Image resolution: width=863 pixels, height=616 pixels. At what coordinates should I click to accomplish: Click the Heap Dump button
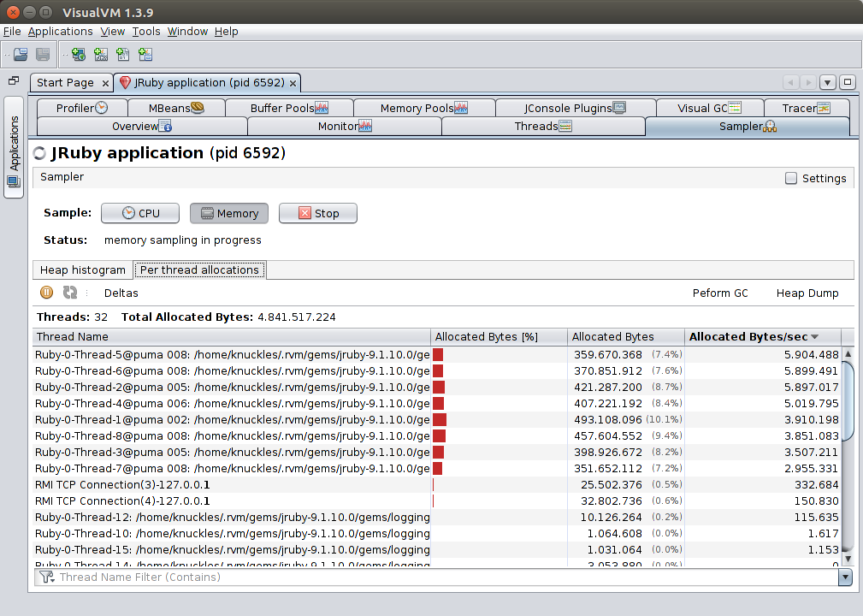pos(807,293)
